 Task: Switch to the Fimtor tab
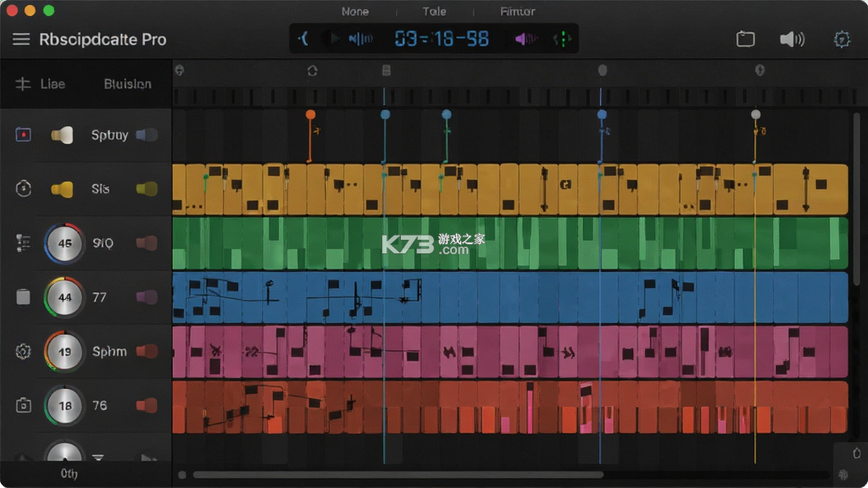[x=518, y=11]
